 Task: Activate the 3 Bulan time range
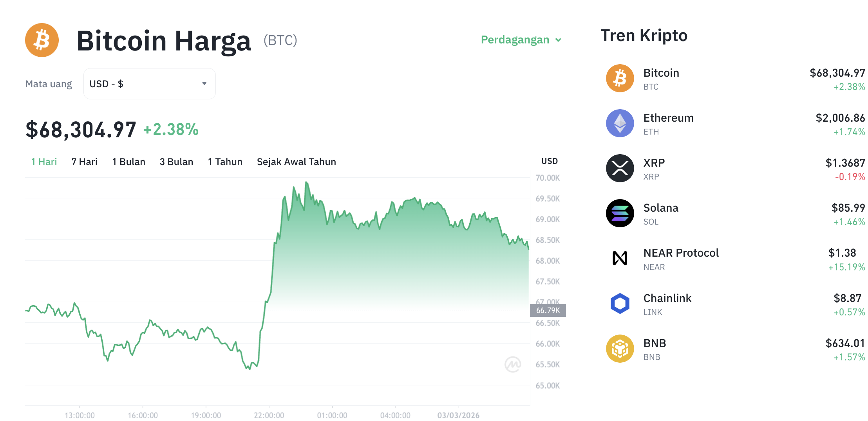tap(176, 162)
